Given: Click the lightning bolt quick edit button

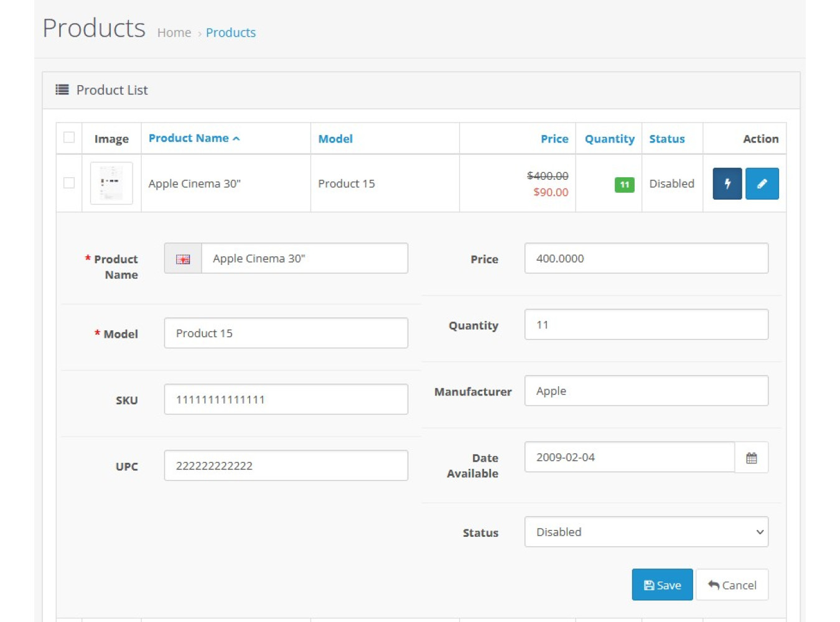Looking at the screenshot, I should coord(727,183).
